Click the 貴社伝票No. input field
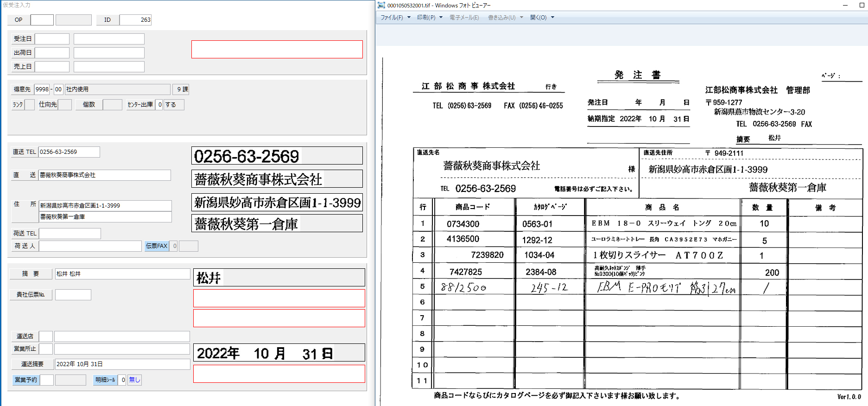Viewport: 868px width, 406px height. (73, 295)
